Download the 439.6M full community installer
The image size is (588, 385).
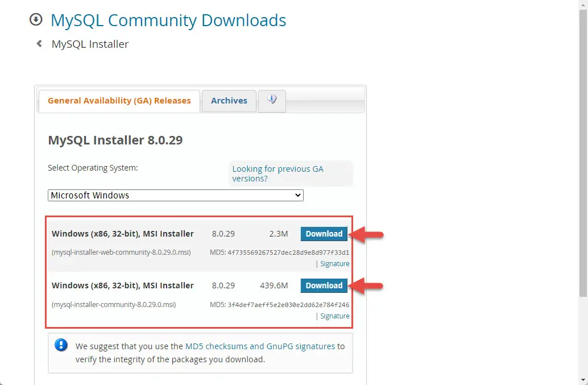click(x=324, y=285)
